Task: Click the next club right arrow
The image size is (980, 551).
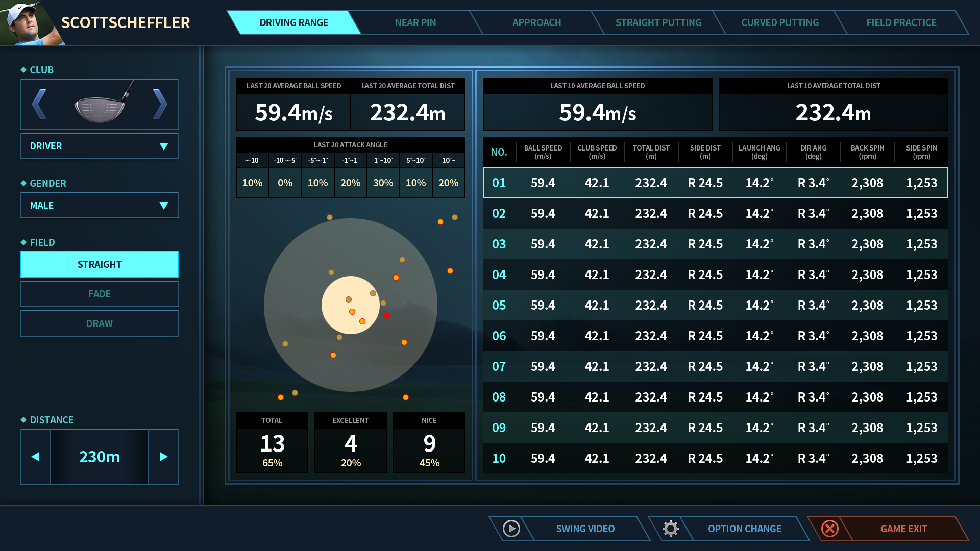Action: coord(160,104)
